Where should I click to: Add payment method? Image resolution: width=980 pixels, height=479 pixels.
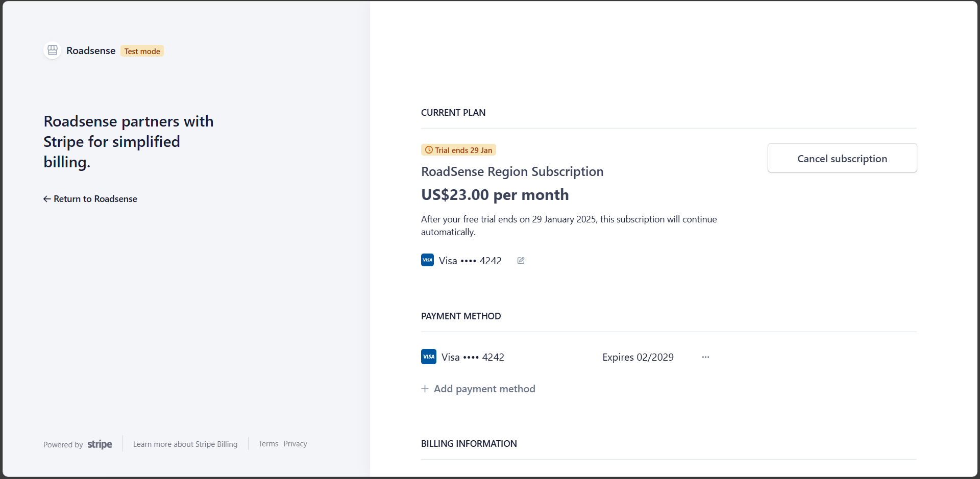pyautogui.click(x=478, y=389)
